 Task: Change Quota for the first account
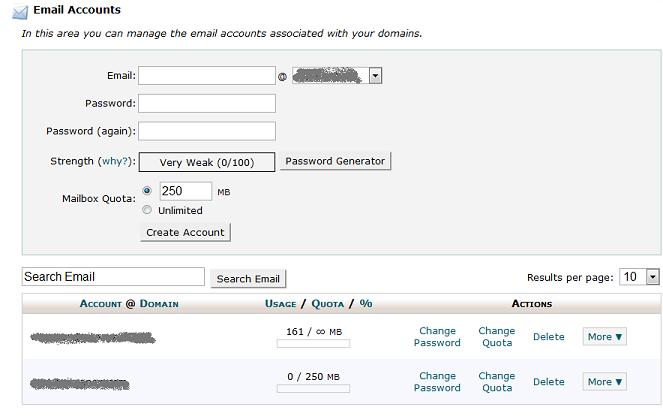click(x=496, y=337)
